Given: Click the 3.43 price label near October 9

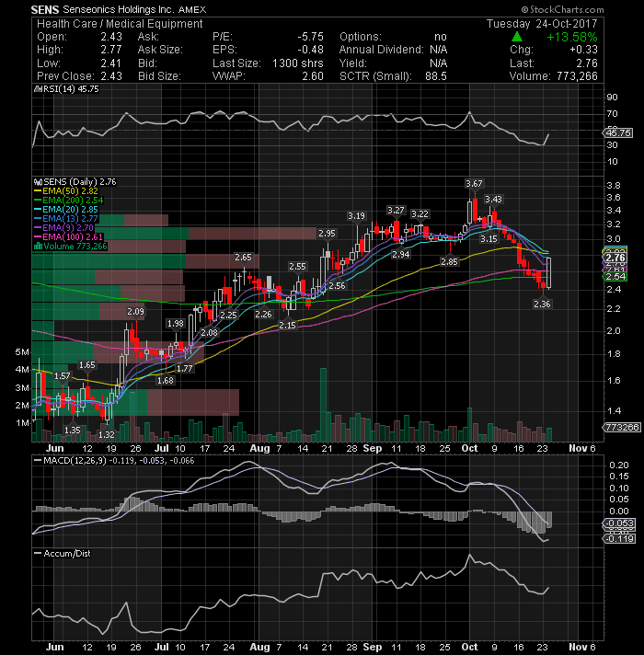Looking at the screenshot, I should pyautogui.click(x=494, y=200).
